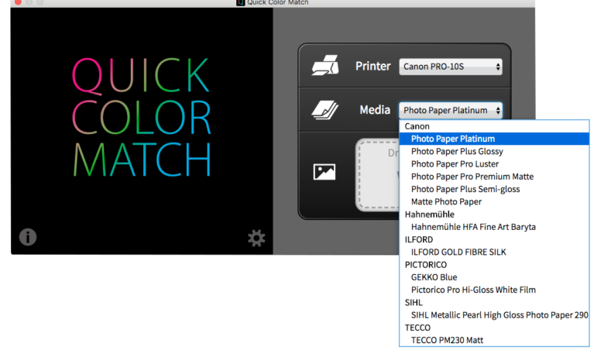Choose TECCO PM230 Matt
The image size is (604, 364).
pos(494,340)
